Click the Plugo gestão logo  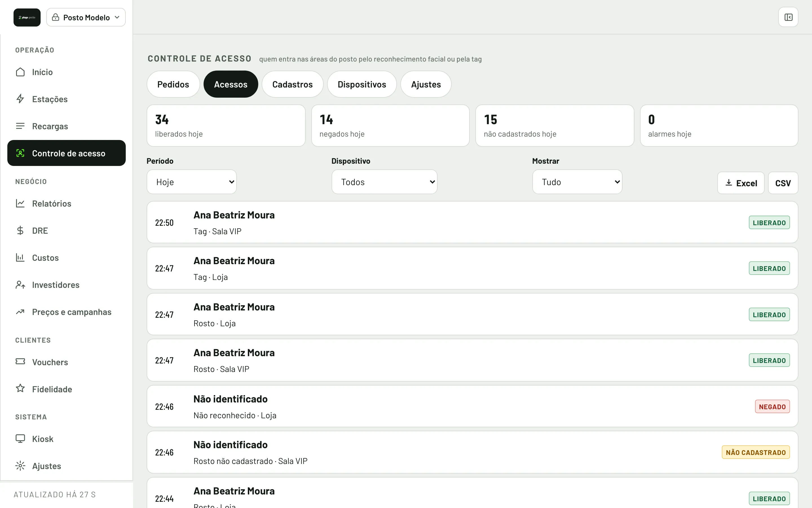pos(27,17)
